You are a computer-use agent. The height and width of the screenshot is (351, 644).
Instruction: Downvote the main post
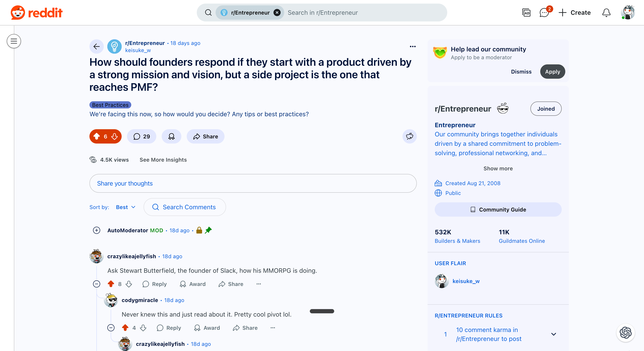(x=115, y=137)
